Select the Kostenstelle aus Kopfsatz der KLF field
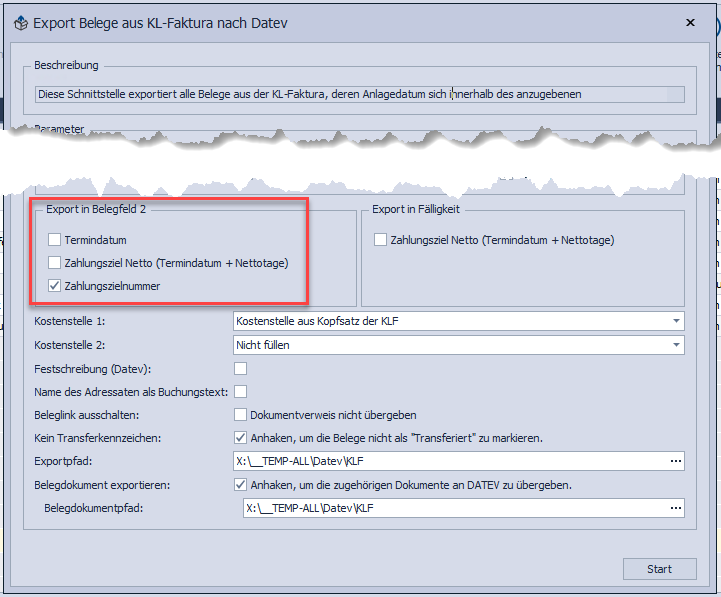The image size is (721, 597). point(450,321)
